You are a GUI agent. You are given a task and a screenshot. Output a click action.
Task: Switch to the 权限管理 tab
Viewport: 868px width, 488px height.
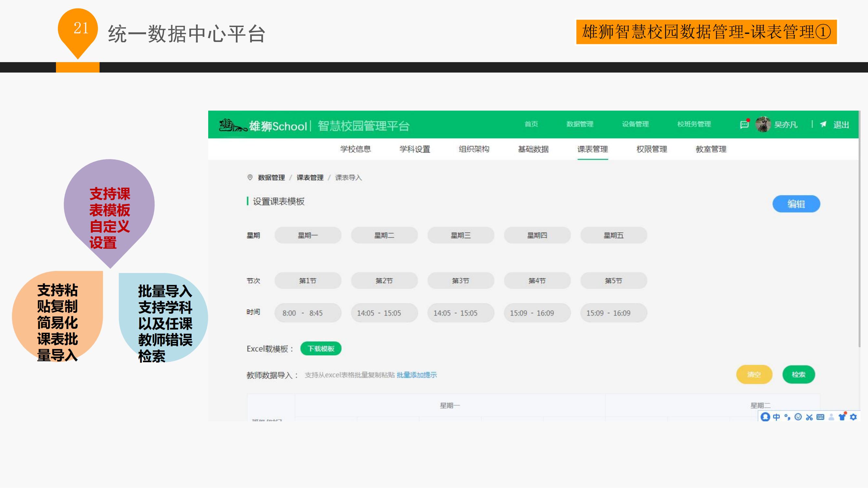(x=652, y=149)
